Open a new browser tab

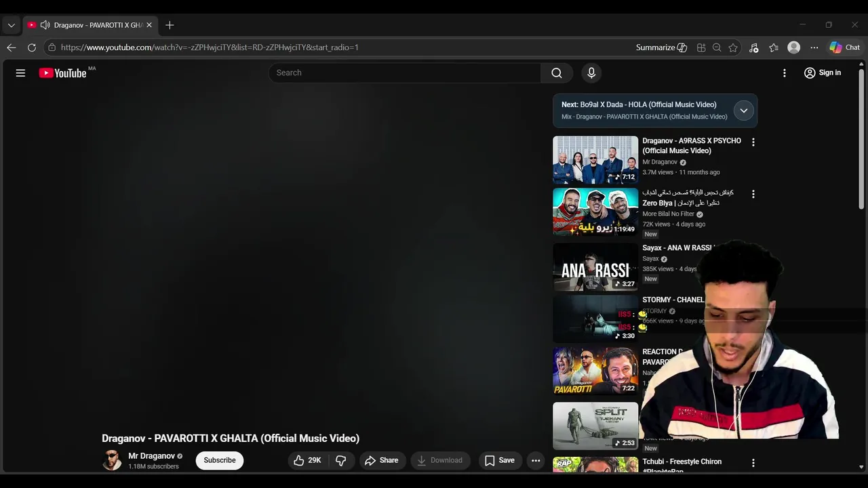170,25
